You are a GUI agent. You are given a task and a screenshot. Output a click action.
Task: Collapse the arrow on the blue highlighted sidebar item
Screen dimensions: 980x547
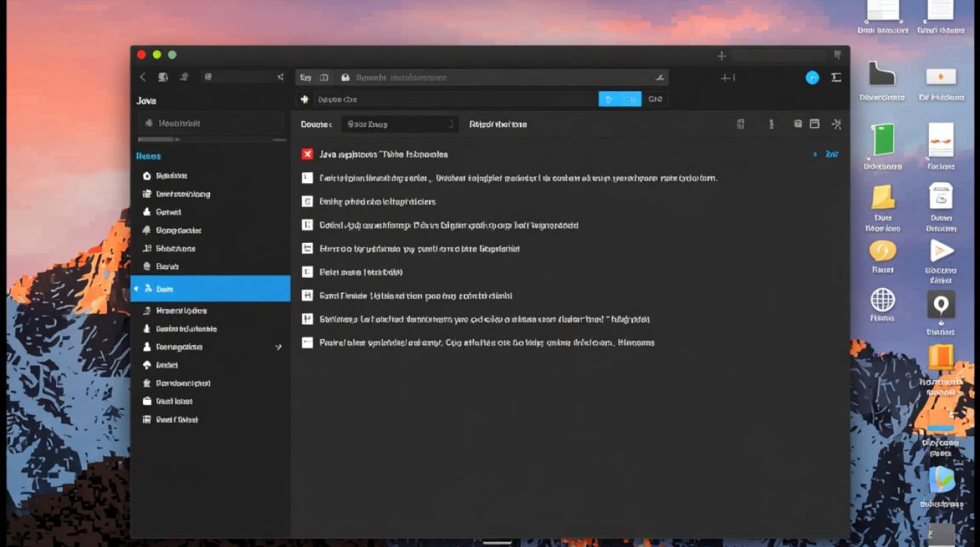[136, 290]
